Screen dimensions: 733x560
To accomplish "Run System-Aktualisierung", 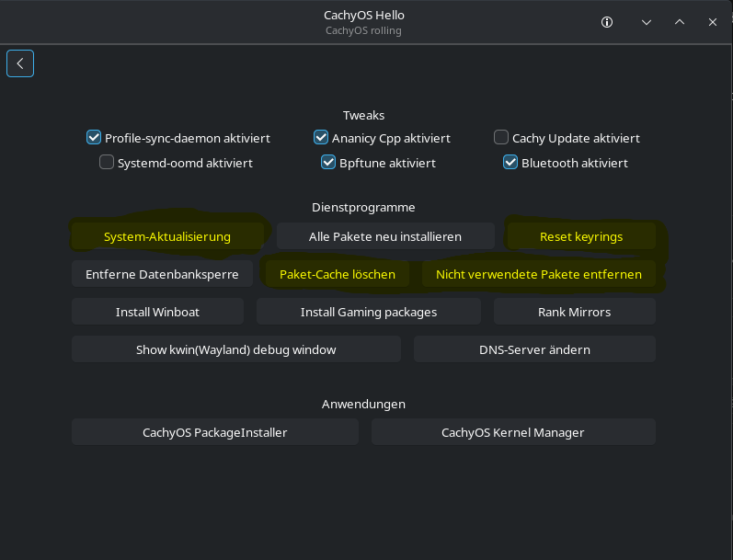I will tap(167, 236).
